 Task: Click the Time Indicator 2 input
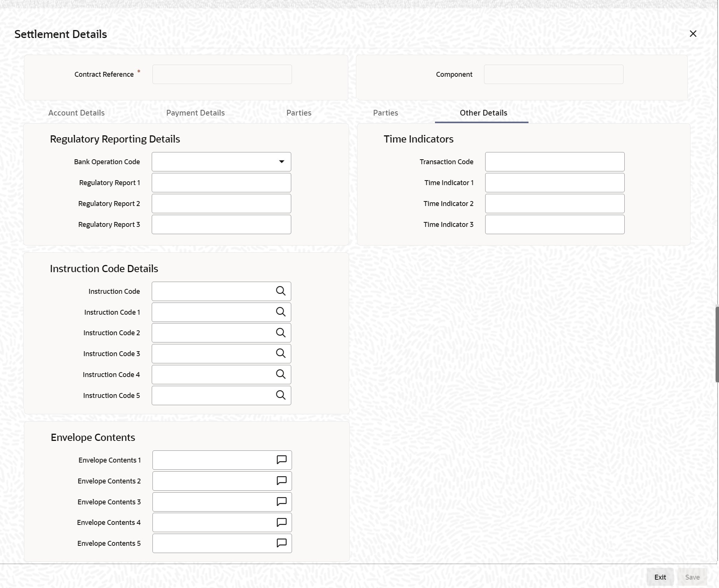pos(555,204)
